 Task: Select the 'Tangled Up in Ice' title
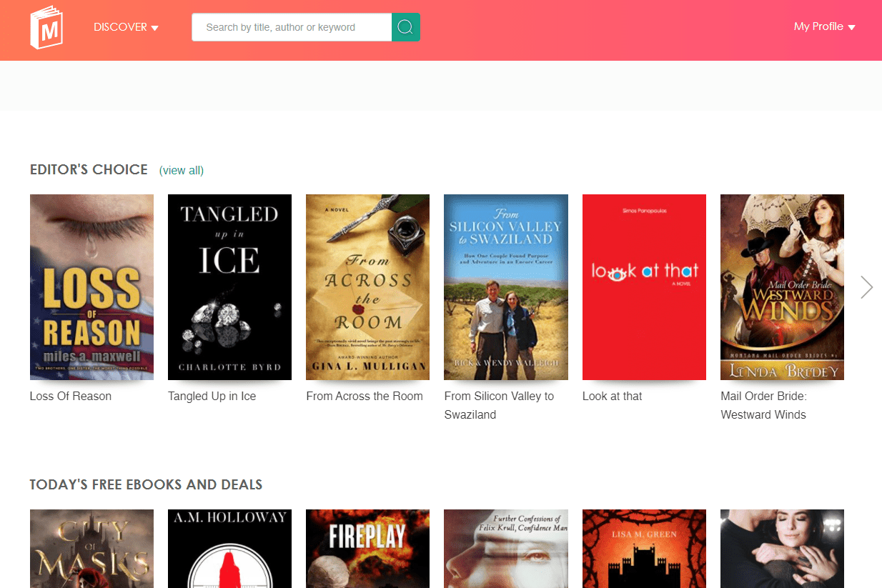point(212,396)
